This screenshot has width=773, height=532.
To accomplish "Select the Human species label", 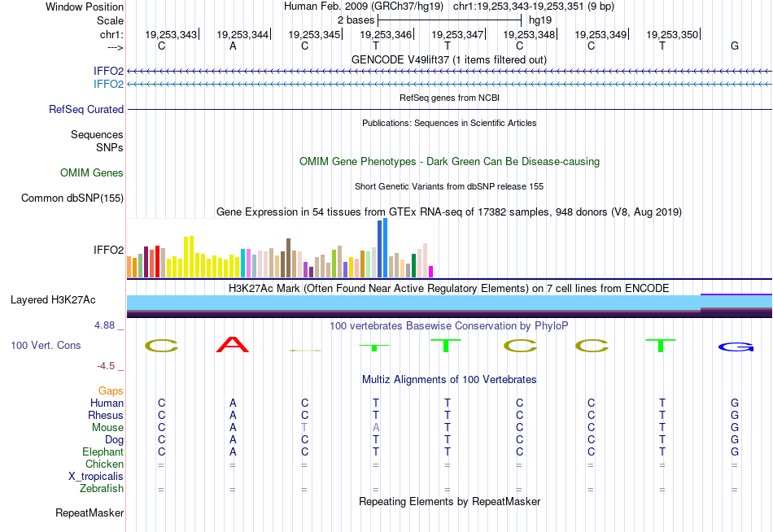I will 107,403.
